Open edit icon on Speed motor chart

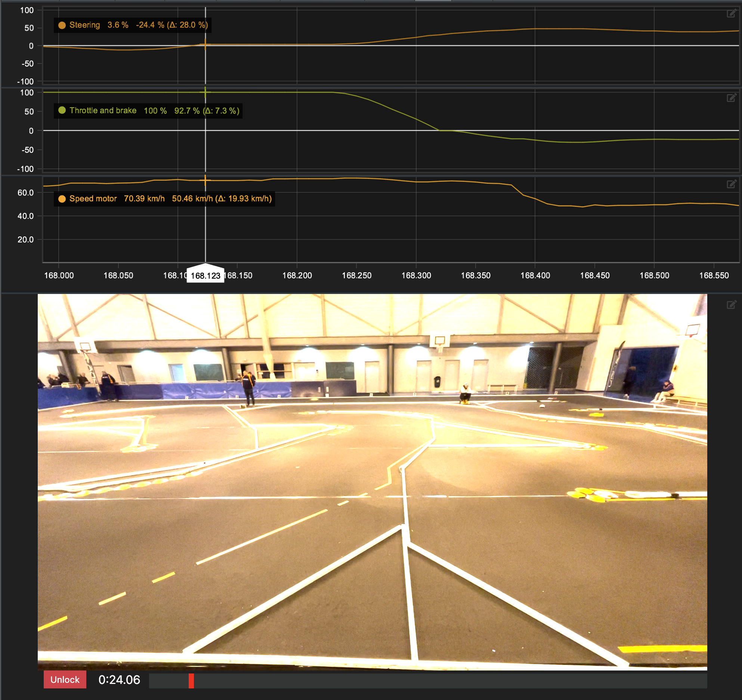pyautogui.click(x=731, y=184)
